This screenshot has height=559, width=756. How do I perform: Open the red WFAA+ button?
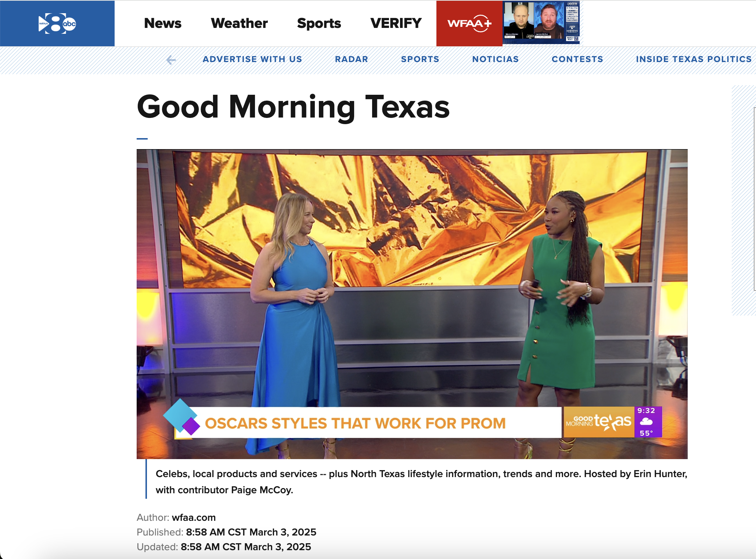[469, 24]
